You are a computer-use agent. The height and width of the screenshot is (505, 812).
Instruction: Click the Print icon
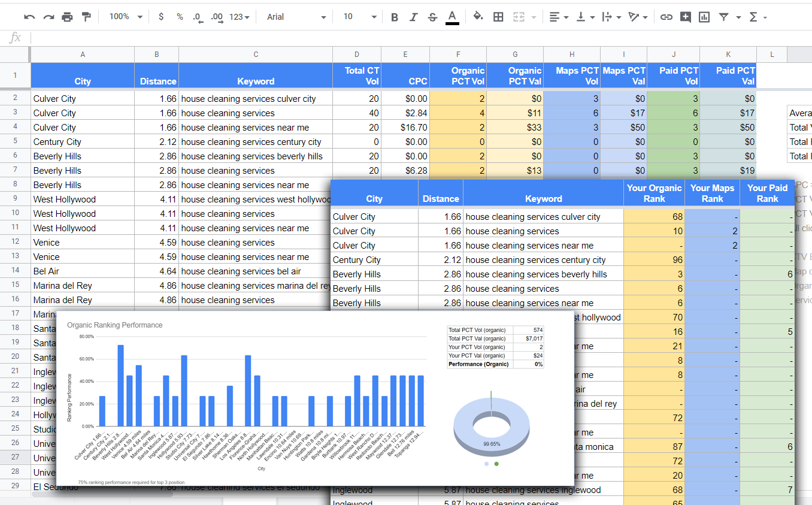tap(67, 17)
